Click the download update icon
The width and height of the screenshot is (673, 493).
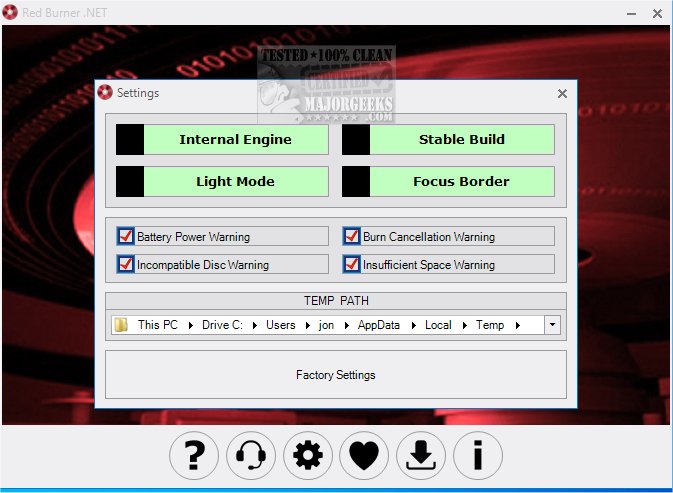pyautogui.click(x=421, y=455)
